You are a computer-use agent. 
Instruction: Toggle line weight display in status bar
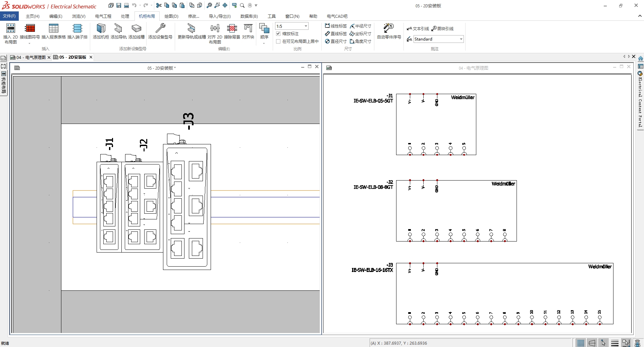pyautogui.click(x=614, y=343)
